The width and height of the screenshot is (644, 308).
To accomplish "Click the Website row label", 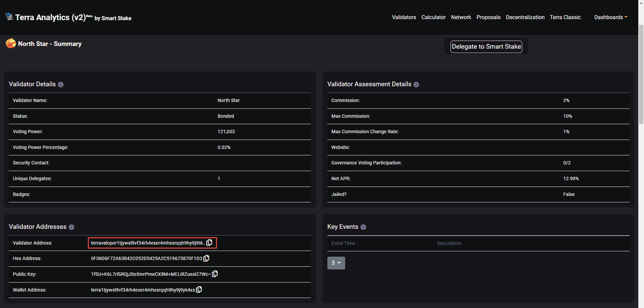I will [x=341, y=147].
